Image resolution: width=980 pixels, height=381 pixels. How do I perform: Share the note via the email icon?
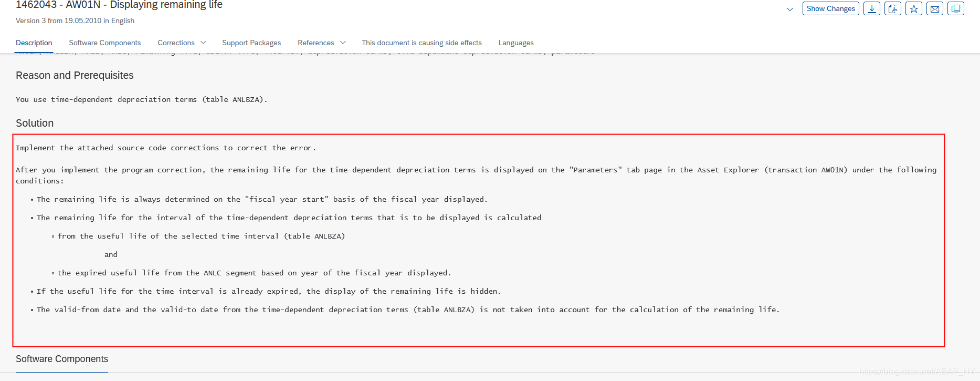pos(934,8)
